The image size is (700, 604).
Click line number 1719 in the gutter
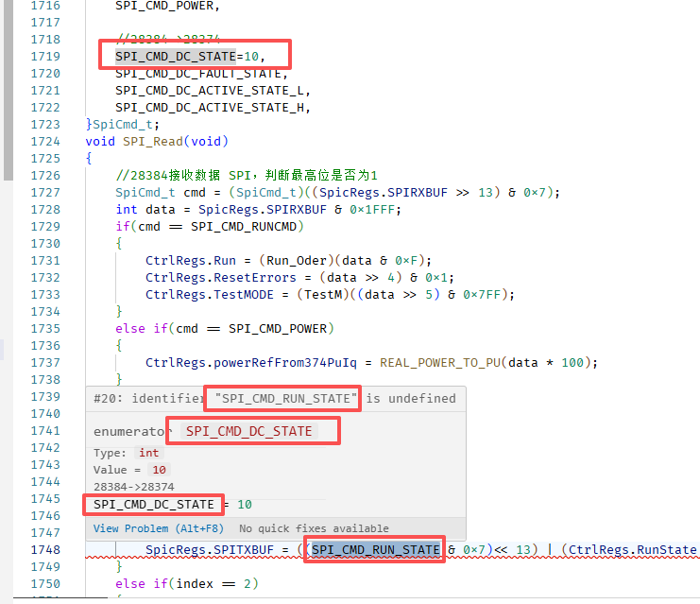click(x=45, y=57)
